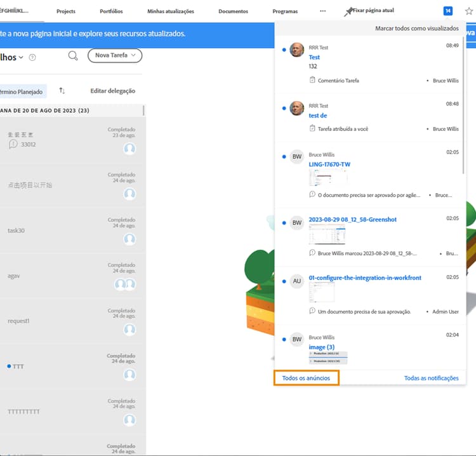Open the image (3) document link

(x=322, y=347)
